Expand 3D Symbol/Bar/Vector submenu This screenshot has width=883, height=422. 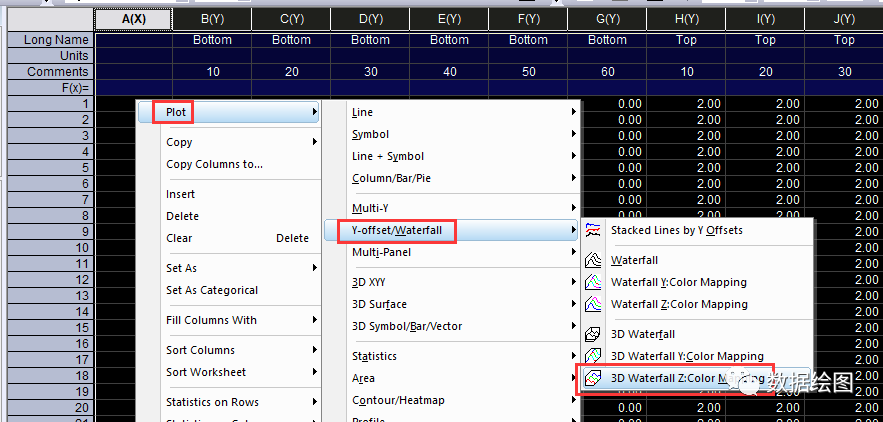(452, 326)
